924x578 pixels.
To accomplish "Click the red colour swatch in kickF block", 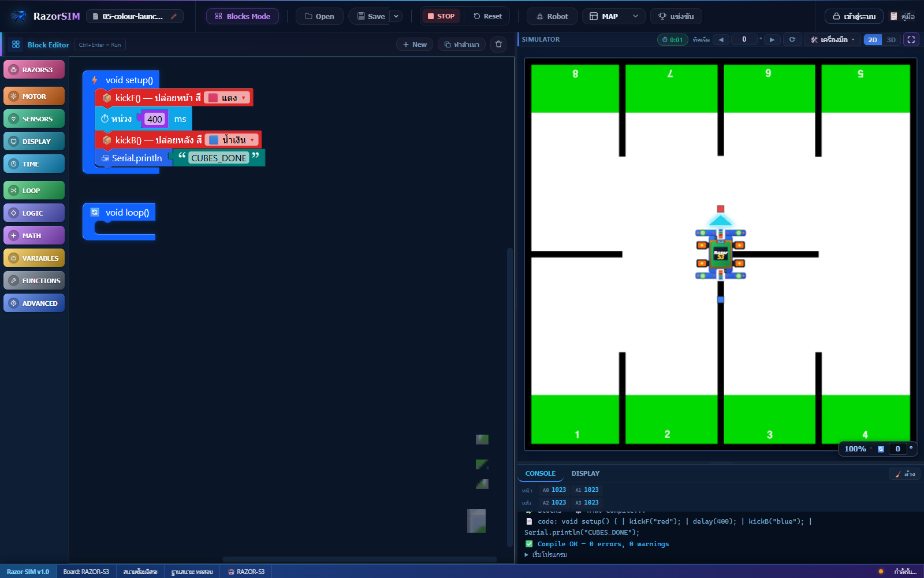I will tap(213, 98).
